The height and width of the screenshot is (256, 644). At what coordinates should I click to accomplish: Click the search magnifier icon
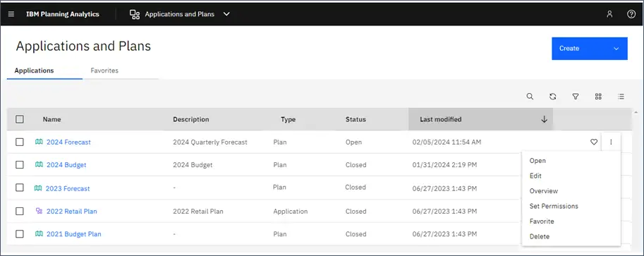pos(530,97)
